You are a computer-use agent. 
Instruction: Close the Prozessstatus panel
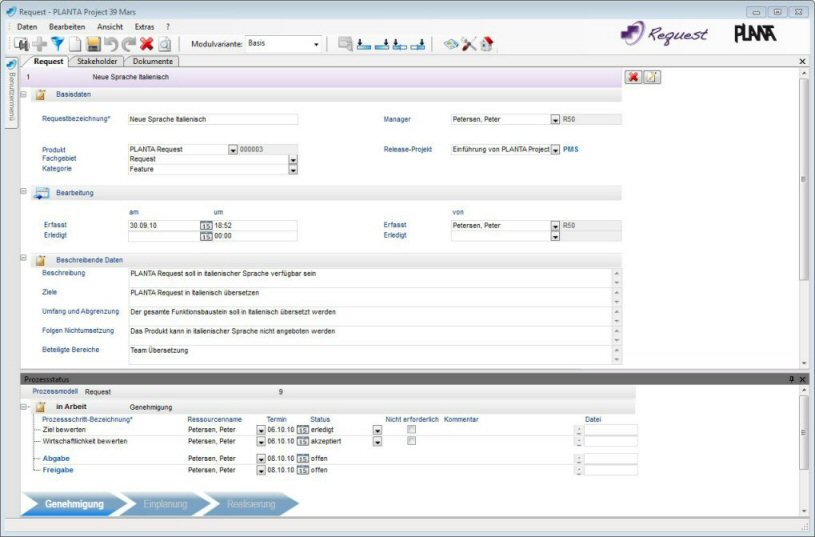(803, 379)
